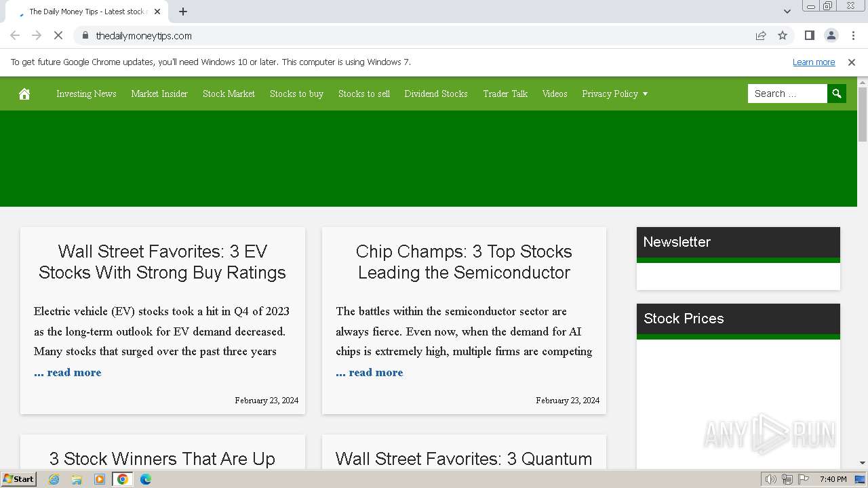Screen dimensions: 868x488
Task: Open Windows Explorer from the taskbar
Action: tap(77, 479)
